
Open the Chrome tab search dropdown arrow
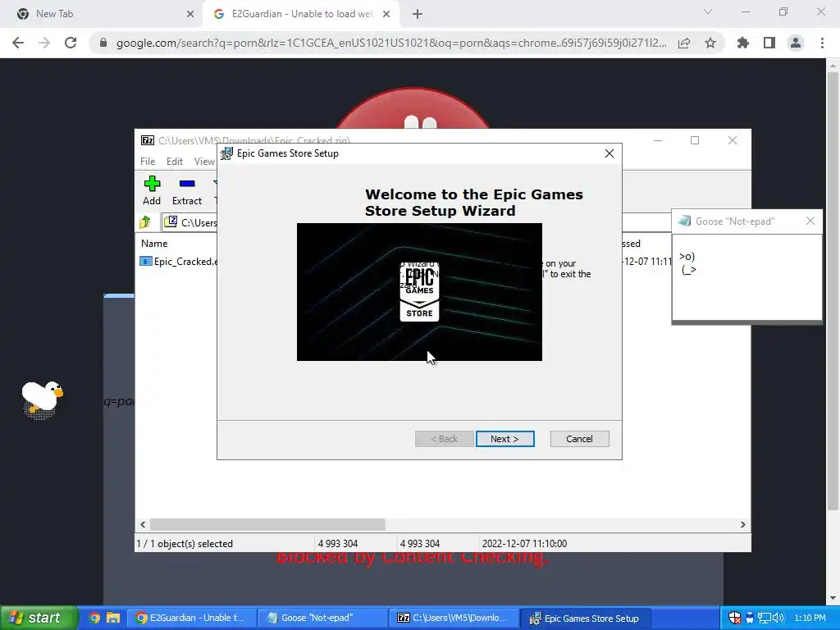[x=708, y=11]
